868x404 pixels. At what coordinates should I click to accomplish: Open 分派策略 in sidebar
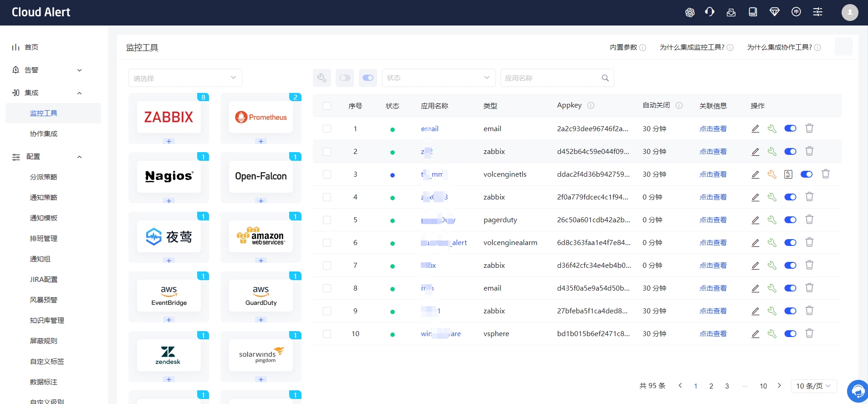[44, 177]
